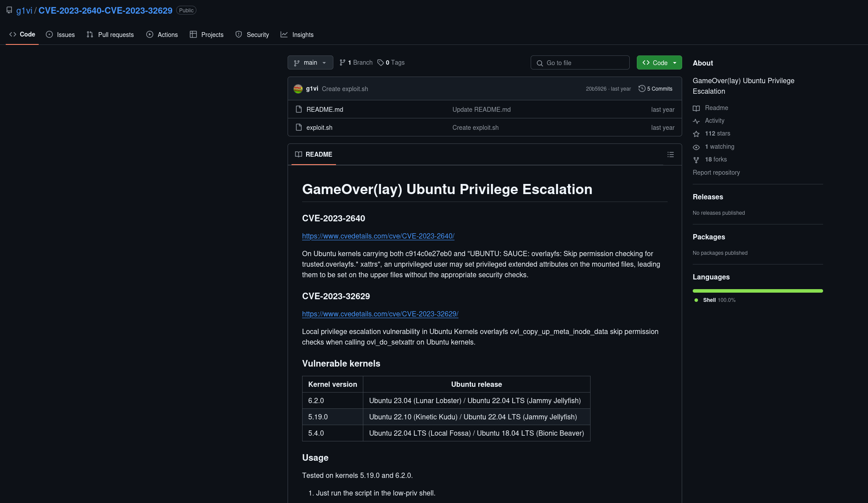Open the Projects tab

[x=207, y=35]
